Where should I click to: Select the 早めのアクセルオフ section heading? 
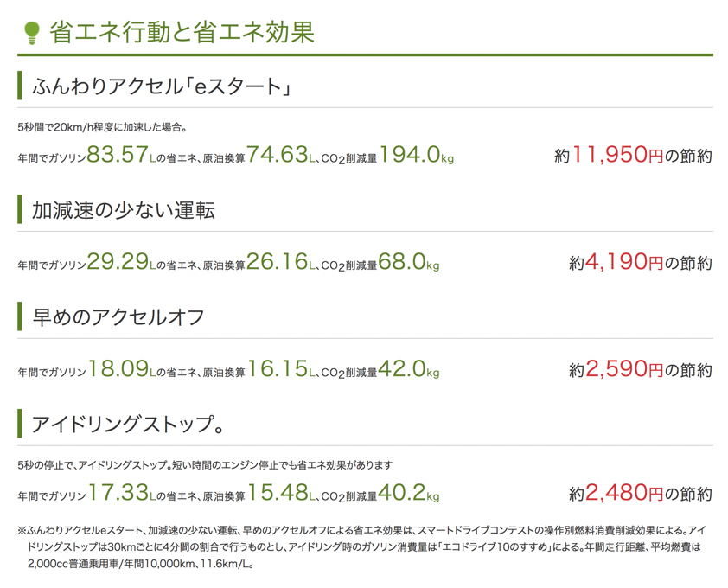pyautogui.click(x=118, y=317)
